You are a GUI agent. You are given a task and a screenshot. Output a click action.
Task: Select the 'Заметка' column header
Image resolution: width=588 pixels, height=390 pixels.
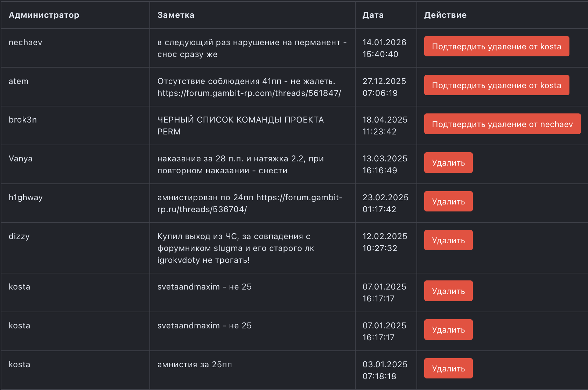(x=176, y=15)
